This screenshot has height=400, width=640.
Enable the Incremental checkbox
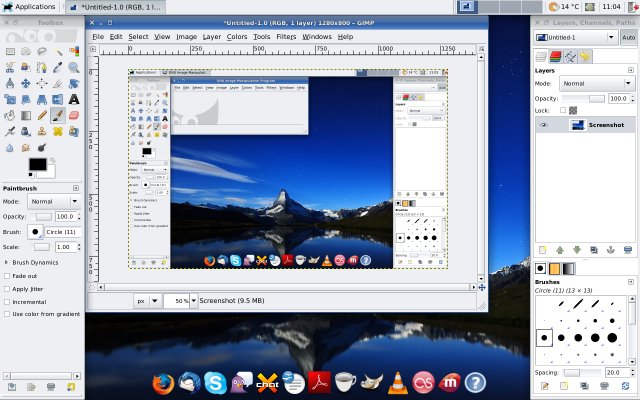[x=7, y=302]
